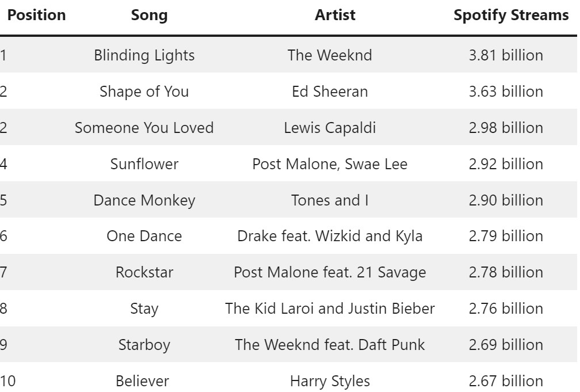This screenshot has height=392, width=580.
Task: Select the Blinding Lights song cell
Action: pos(144,55)
